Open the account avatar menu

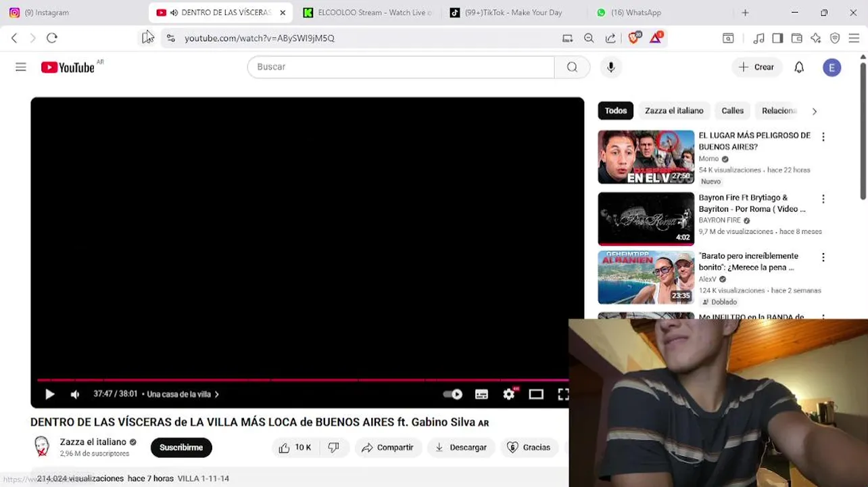831,67
